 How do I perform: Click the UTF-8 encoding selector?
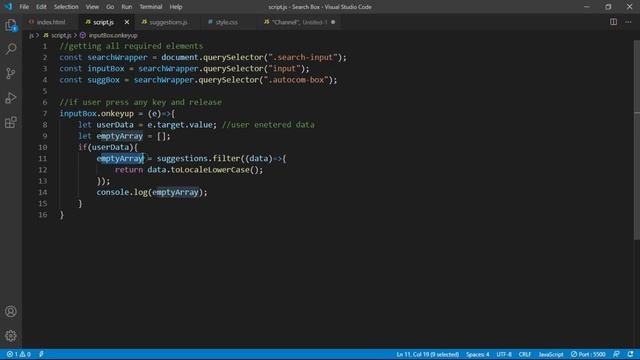[x=504, y=354]
